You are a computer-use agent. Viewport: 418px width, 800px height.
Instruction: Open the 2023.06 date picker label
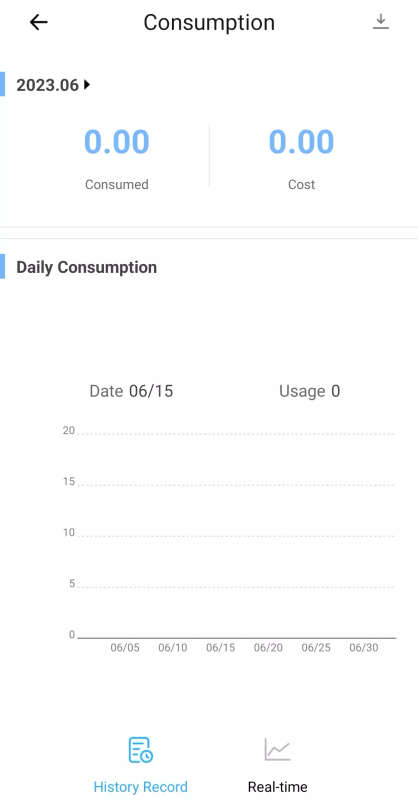[x=47, y=85]
